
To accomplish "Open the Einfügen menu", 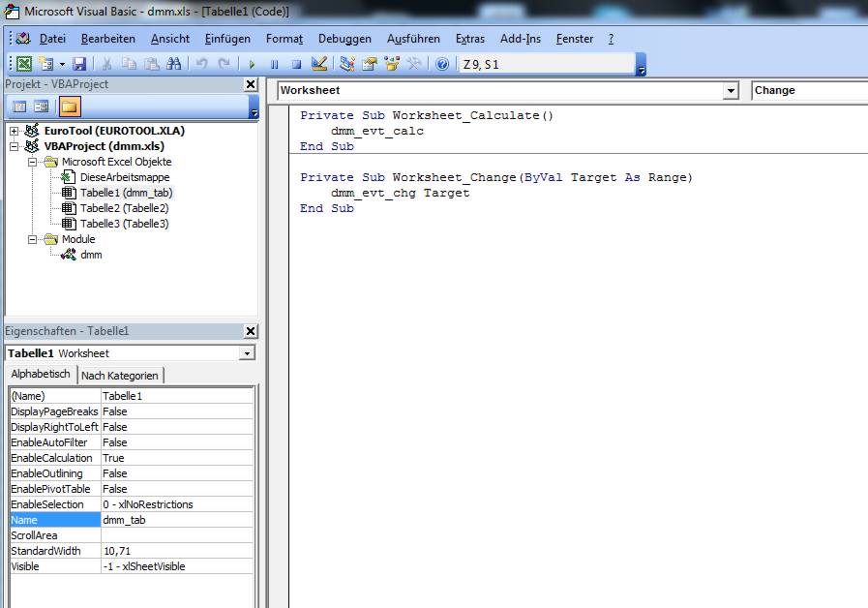I will [x=227, y=39].
